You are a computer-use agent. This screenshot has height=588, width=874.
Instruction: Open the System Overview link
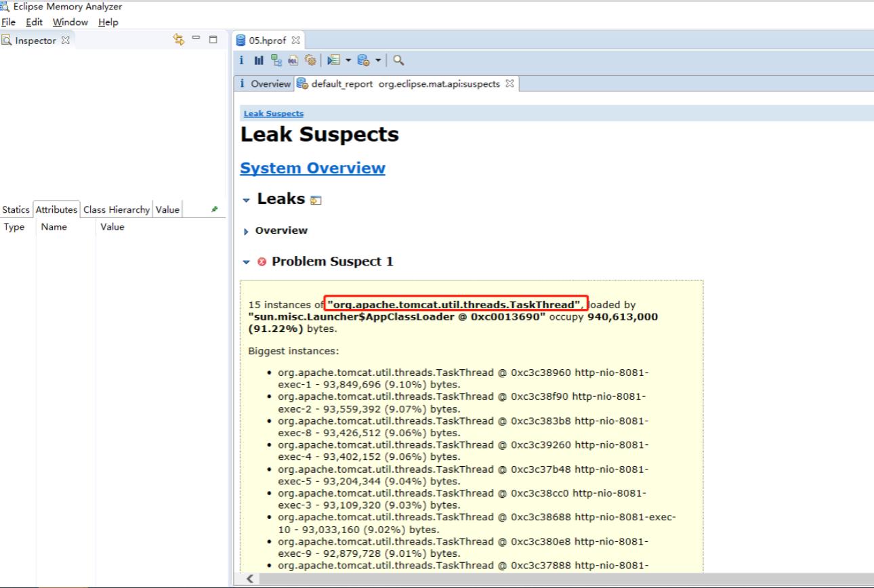tap(312, 168)
